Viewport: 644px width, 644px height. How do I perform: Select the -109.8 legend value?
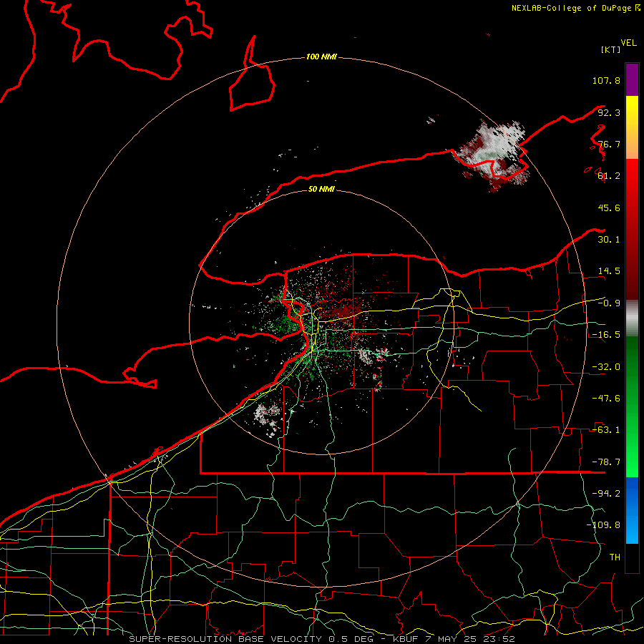point(603,525)
